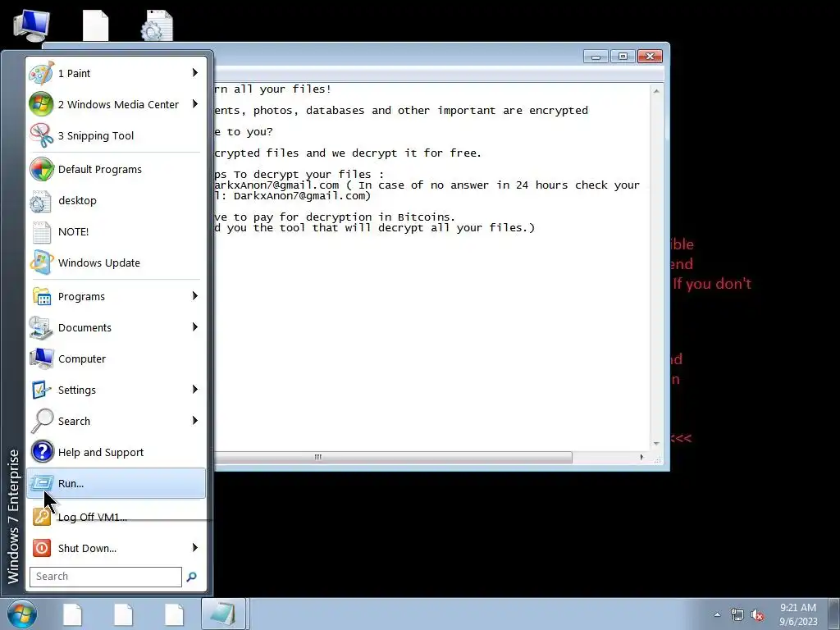Expand the Settings submenu arrow
840x630 pixels.
(x=195, y=389)
